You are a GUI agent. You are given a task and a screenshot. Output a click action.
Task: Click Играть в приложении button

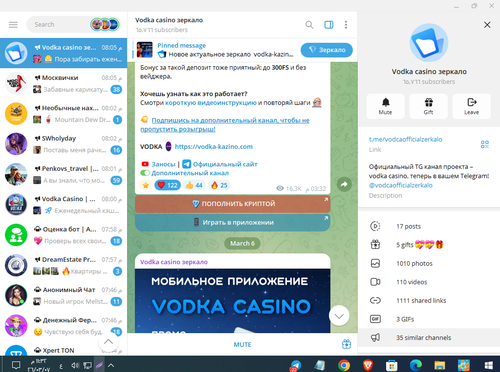[x=233, y=222]
